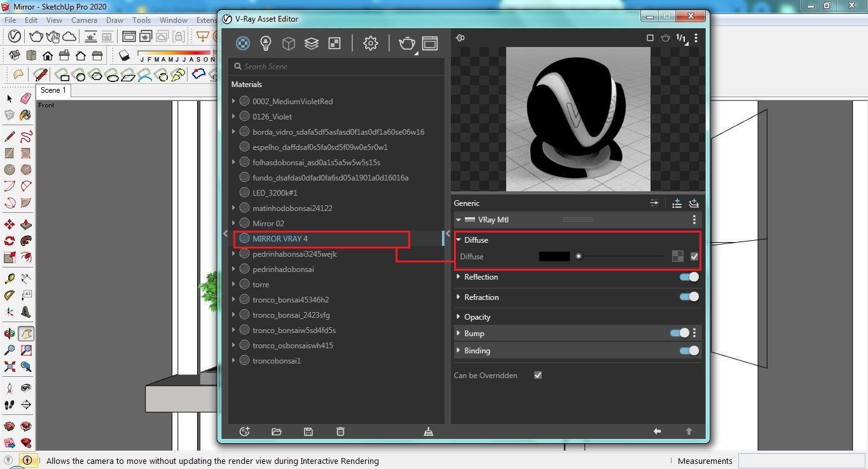Screen dimensions: 868x469
Task: Open the Bump layer three-dot options
Action: [694, 333]
